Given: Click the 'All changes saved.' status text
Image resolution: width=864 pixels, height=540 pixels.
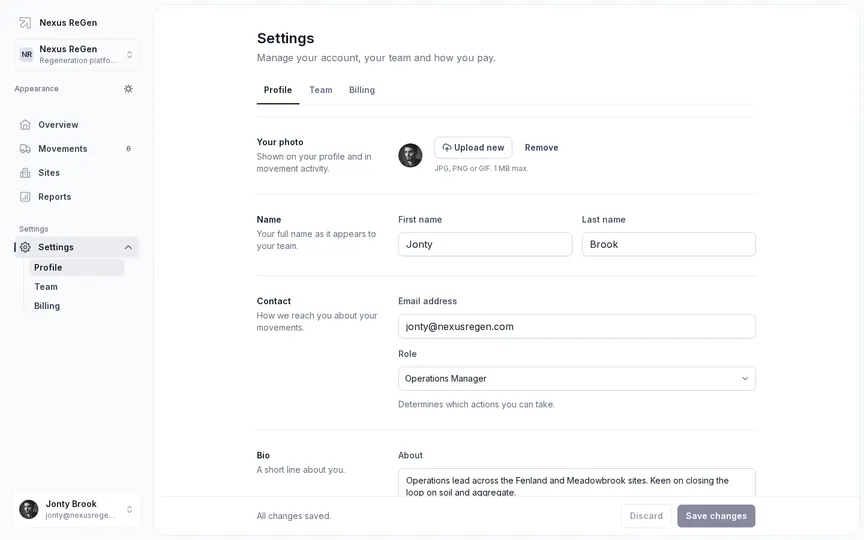Looking at the screenshot, I should click(x=294, y=516).
